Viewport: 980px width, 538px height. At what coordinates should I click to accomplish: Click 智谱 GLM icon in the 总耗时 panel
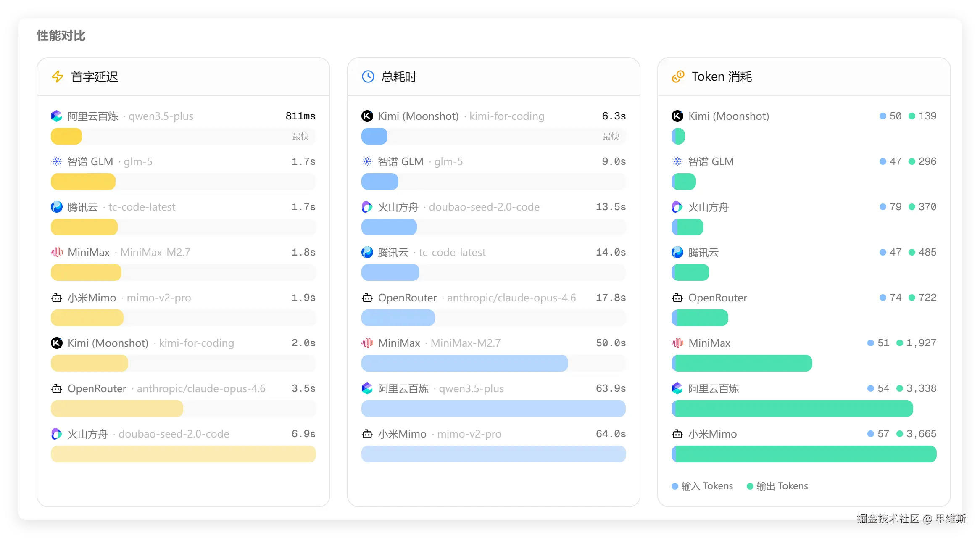click(367, 161)
